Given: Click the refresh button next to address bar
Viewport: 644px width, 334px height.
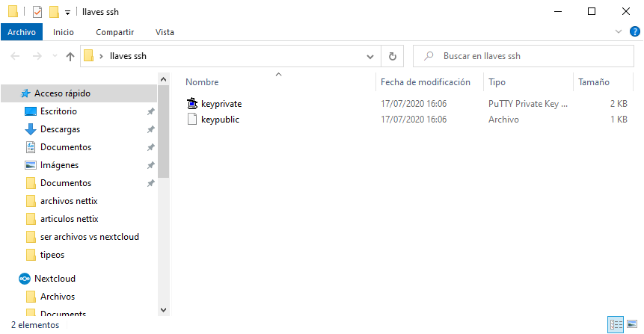Looking at the screenshot, I should [392, 56].
